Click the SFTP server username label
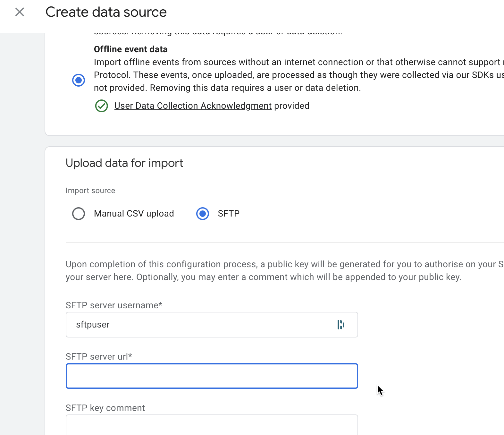 click(x=114, y=305)
